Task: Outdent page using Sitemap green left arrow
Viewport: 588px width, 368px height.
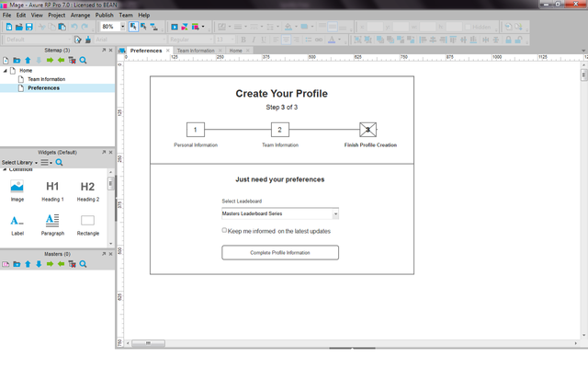Action: [62, 61]
